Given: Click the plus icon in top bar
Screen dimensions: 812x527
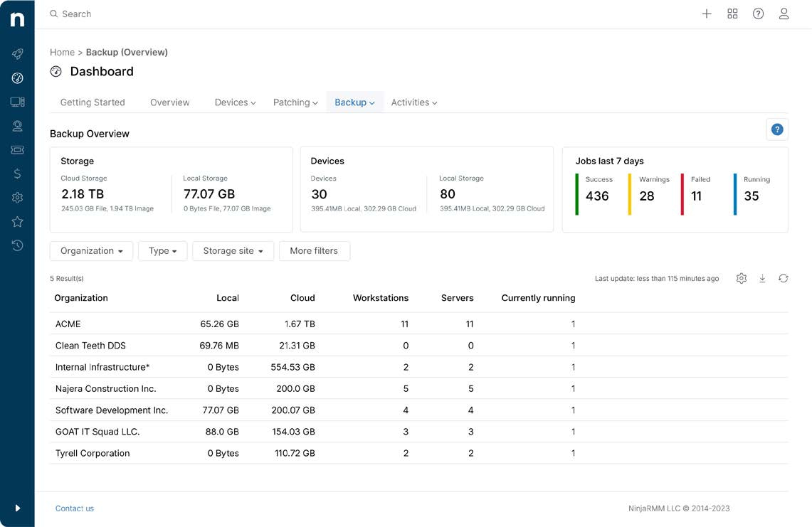Looking at the screenshot, I should tap(707, 14).
